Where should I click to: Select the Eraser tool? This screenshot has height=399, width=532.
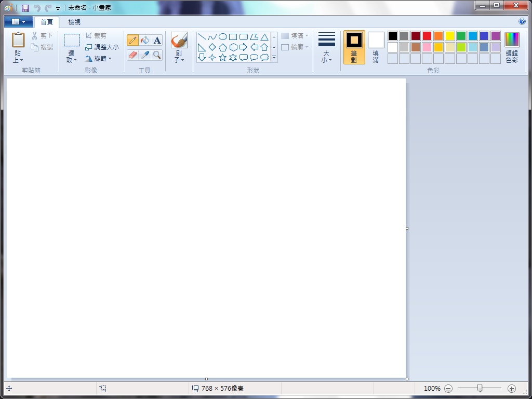[x=132, y=55]
